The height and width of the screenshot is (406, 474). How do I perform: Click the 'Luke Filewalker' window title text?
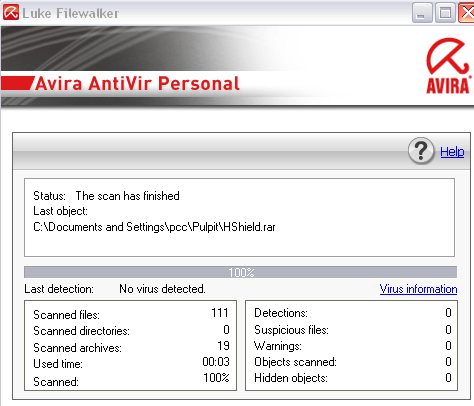(x=70, y=13)
